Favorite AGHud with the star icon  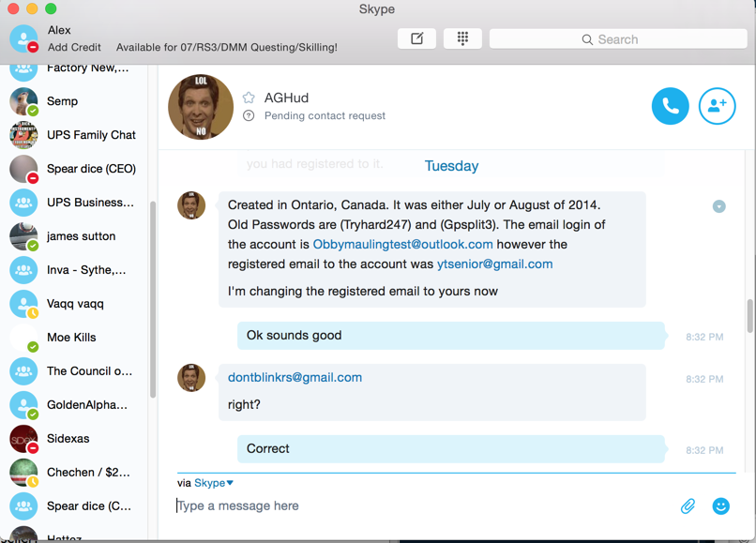click(249, 98)
